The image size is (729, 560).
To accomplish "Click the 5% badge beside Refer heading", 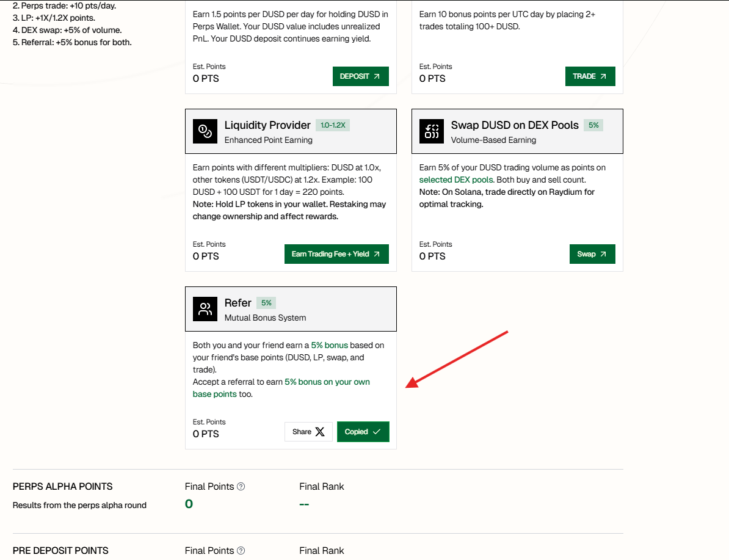I will [266, 303].
